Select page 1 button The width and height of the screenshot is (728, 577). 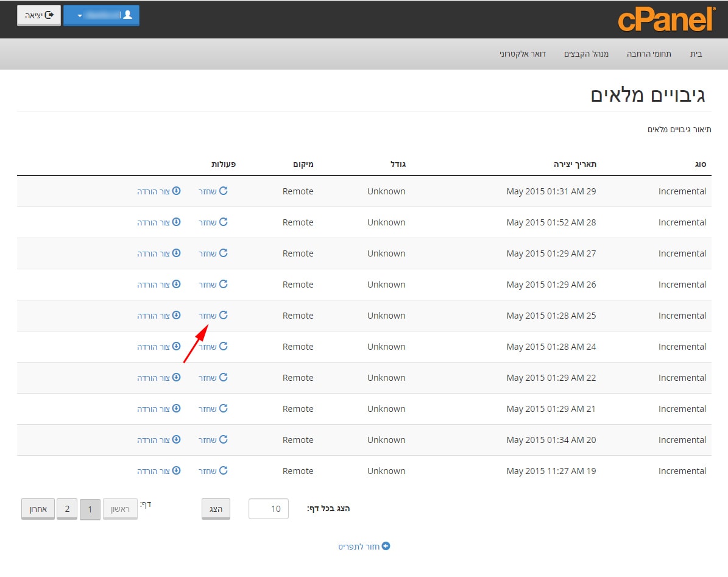pos(90,509)
